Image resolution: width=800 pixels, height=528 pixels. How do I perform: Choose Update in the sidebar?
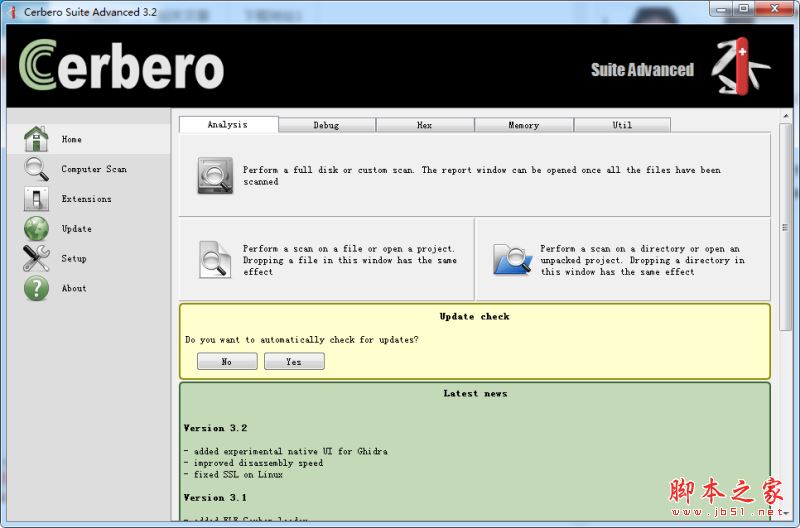88,229
